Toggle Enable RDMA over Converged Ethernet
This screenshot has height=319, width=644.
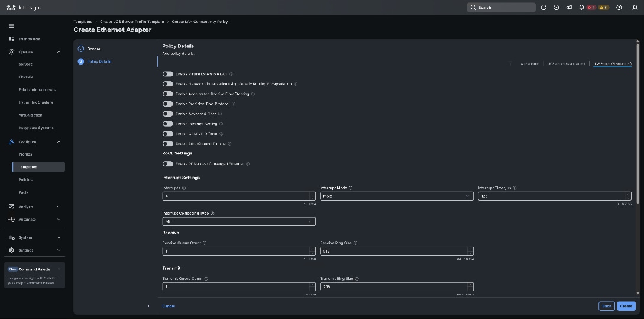(x=167, y=163)
